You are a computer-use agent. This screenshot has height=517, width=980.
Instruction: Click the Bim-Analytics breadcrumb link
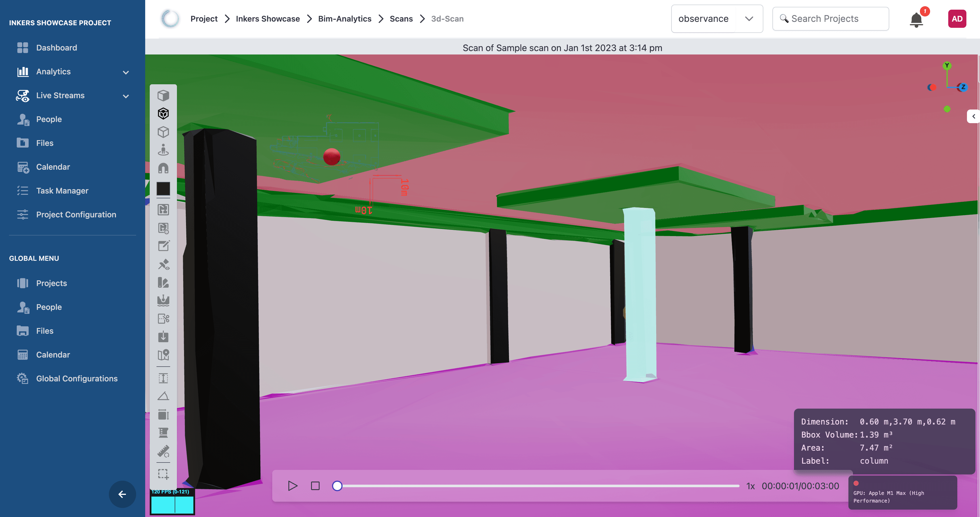click(344, 19)
